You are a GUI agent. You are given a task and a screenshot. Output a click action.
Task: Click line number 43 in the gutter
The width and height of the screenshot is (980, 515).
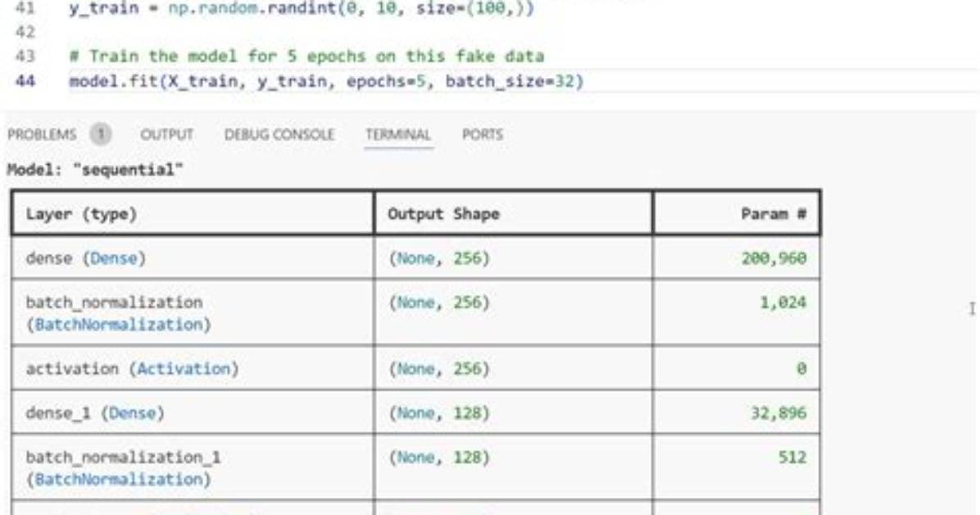pyautogui.click(x=25, y=57)
